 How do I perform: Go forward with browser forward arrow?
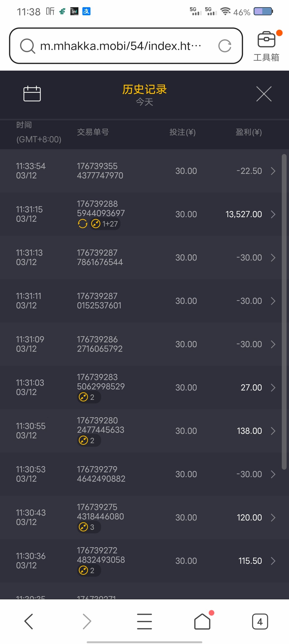click(87, 621)
